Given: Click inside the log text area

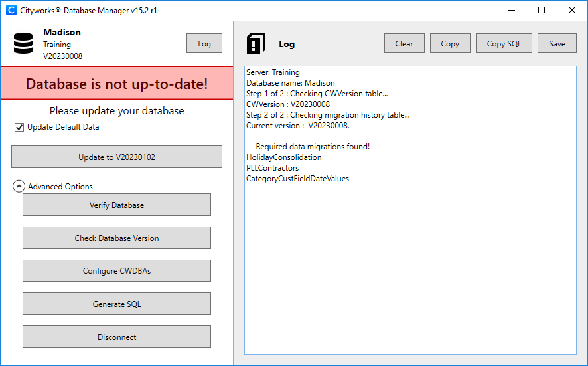Looking at the screenshot, I should [410, 266].
